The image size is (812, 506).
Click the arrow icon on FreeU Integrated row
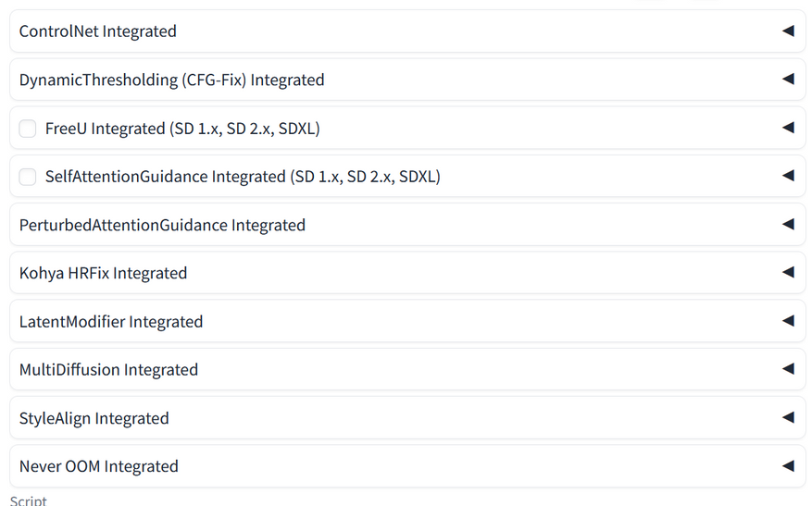point(788,128)
